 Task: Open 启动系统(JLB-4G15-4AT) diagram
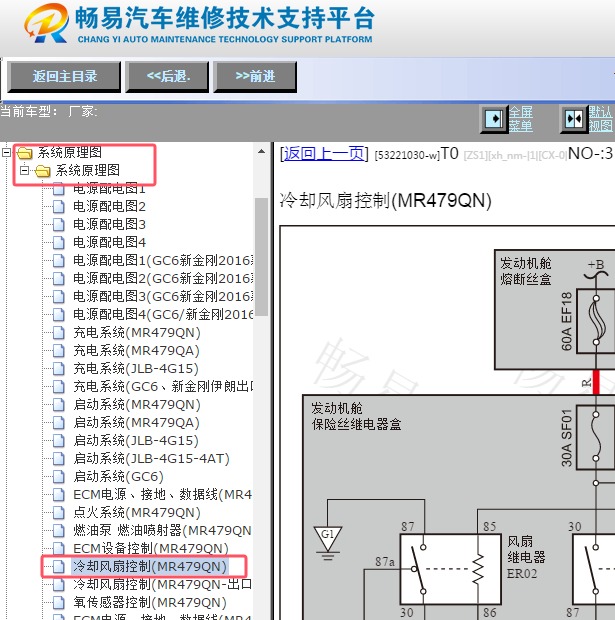point(151,459)
